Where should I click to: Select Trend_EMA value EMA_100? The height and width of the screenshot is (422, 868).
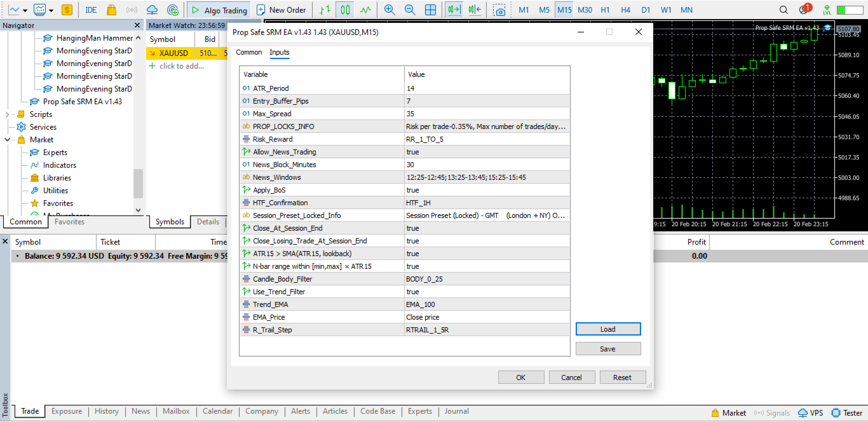[487, 304]
